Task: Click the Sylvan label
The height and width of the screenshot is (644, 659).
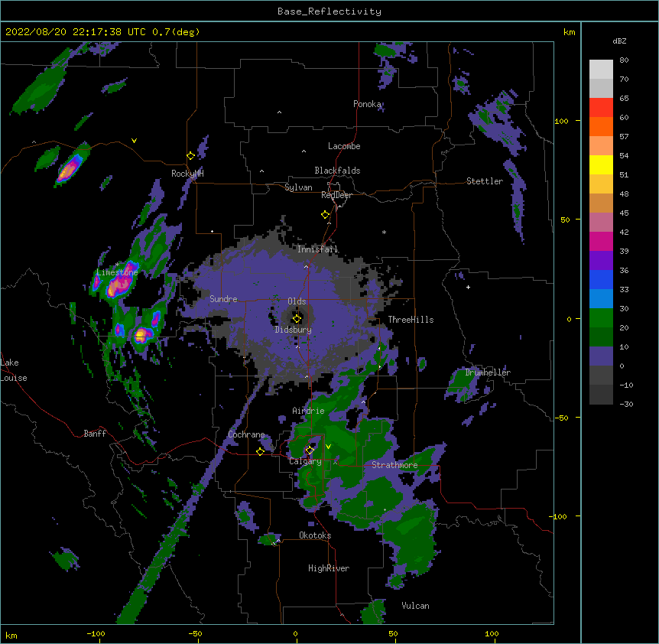Action: pyautogui.click(x=298, y=187)
